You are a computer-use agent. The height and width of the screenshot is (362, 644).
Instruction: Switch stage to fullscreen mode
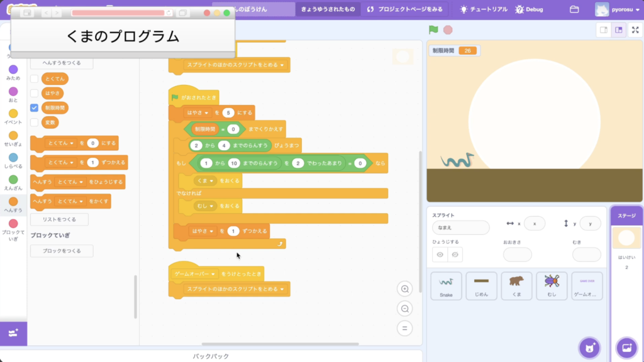point(635,30)
